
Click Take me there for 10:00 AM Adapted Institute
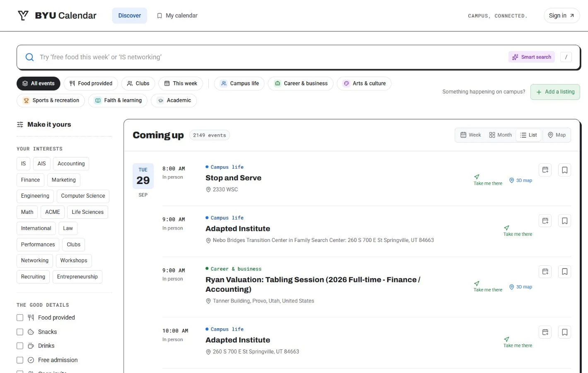(x=518, y=342)
